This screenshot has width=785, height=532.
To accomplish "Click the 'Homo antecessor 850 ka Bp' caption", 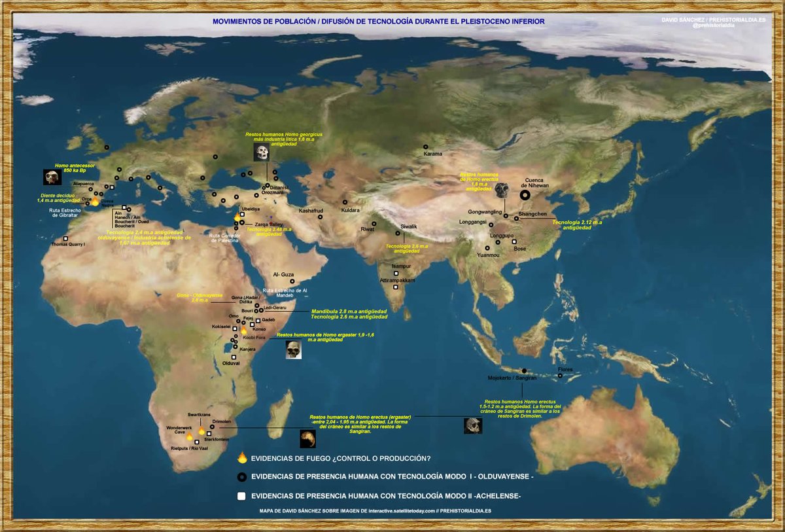I will [74, 169].
